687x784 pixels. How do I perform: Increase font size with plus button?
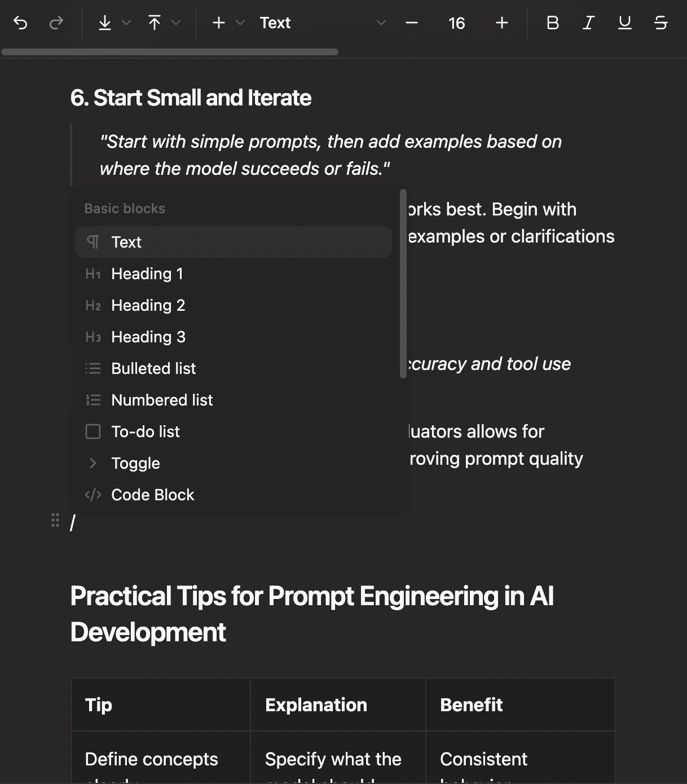[x=501, y=23]
